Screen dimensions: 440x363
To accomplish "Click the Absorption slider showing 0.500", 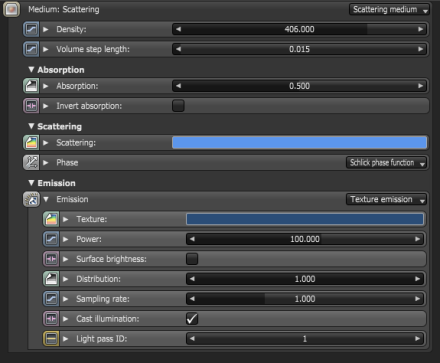I will tap(299, 86).
